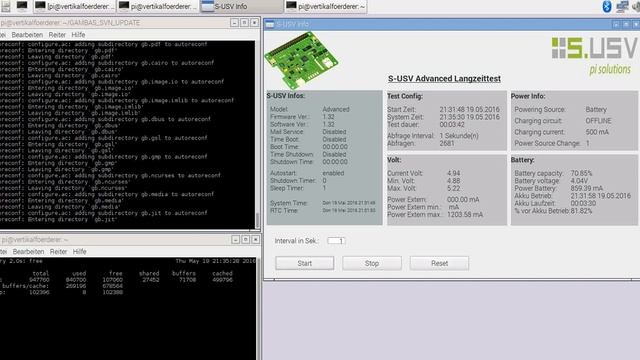Click the Start button in S-USV Info
The image size is (640, 360).
[x=304, y=263]
